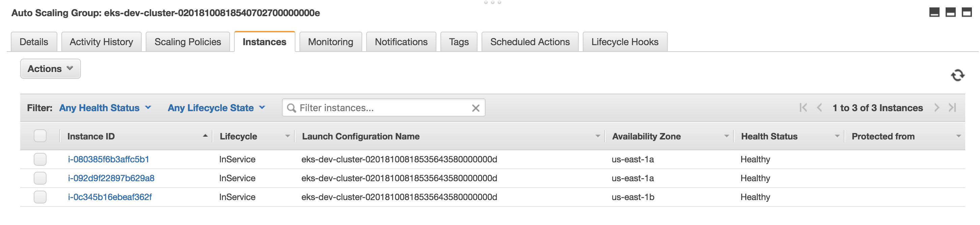Open instance link i-0c345b16ebeaf362f
The width and height of the screenshot is (980, 225).
click(110, 197)
